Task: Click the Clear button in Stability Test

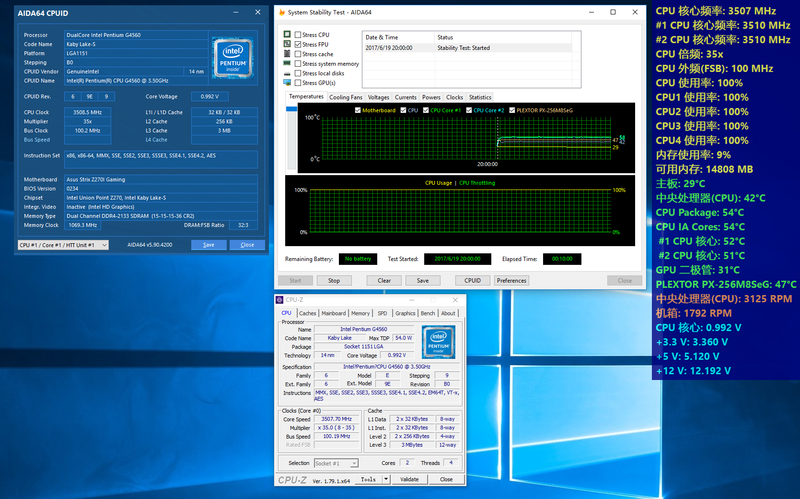Action: point(384,281)
